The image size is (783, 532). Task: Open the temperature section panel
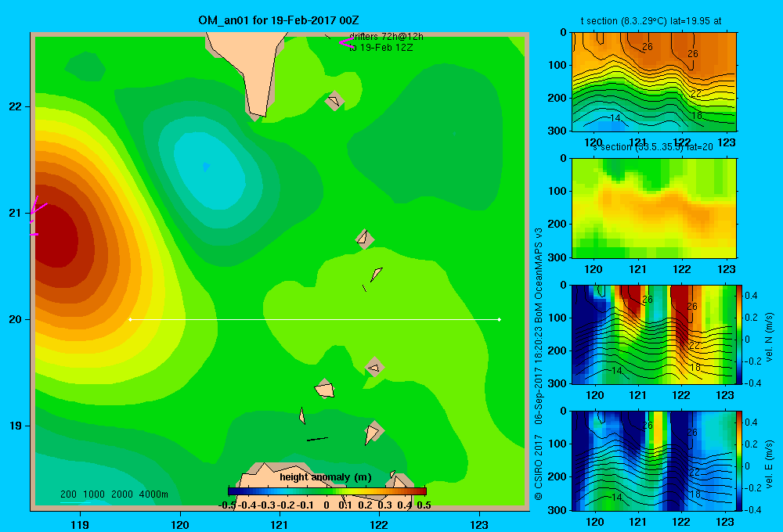pos(654,82)
